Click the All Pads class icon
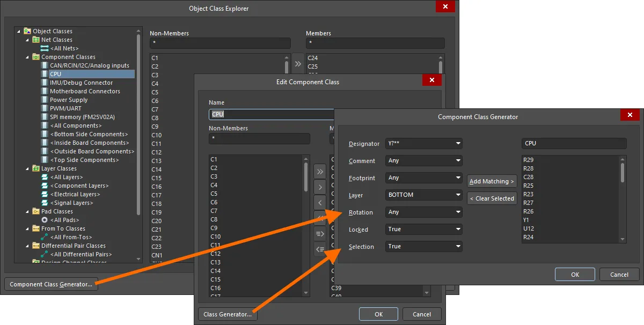 [45, 220]
